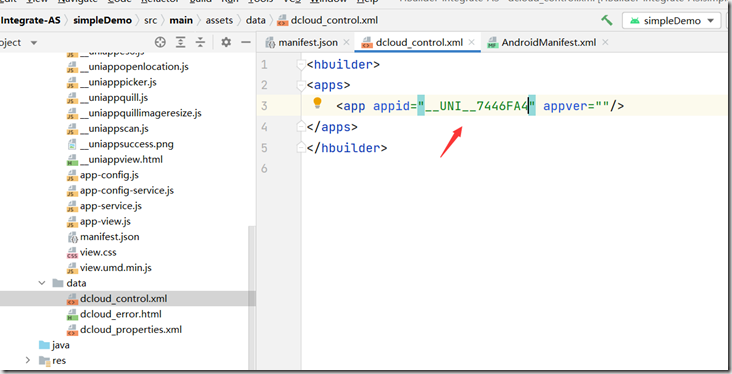This screenshot has height=374, width=732.
Task: Open the Project view mode dropdown arrow
Action: pos(34,43)
